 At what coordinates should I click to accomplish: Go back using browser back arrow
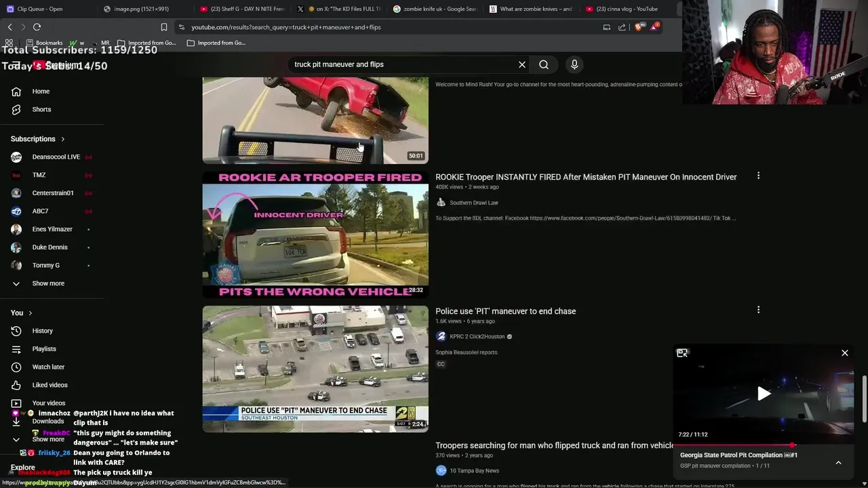(x=10, y=27)
